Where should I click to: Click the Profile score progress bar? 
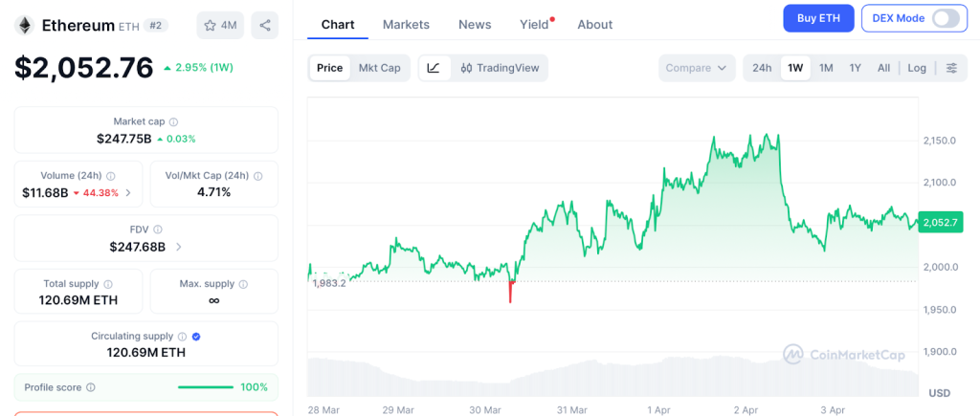(x=205, y=387)
